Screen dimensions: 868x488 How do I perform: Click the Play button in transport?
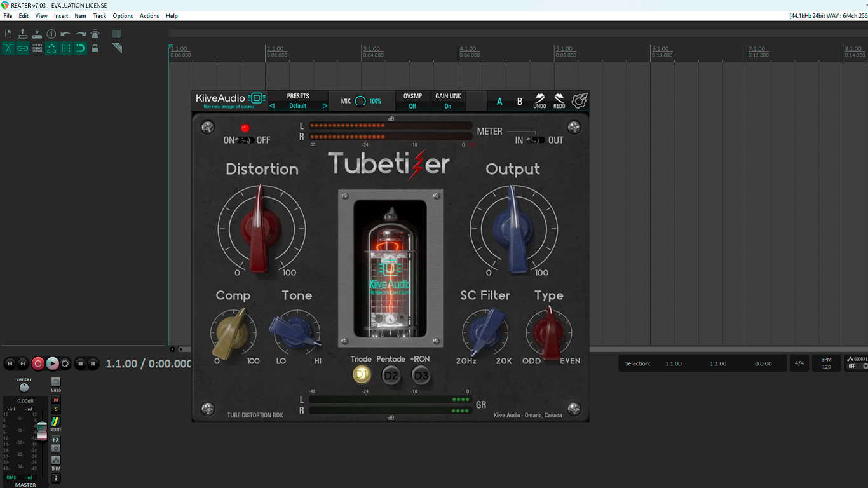click(52, 363)
